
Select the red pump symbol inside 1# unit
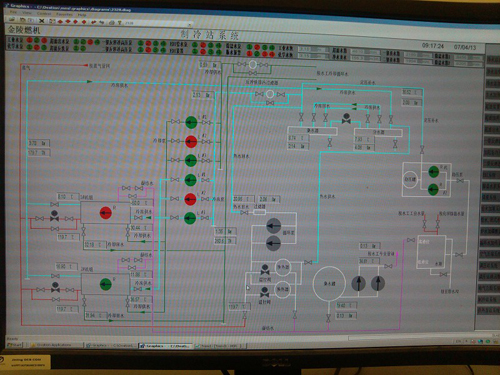click(x=106, y=212)
